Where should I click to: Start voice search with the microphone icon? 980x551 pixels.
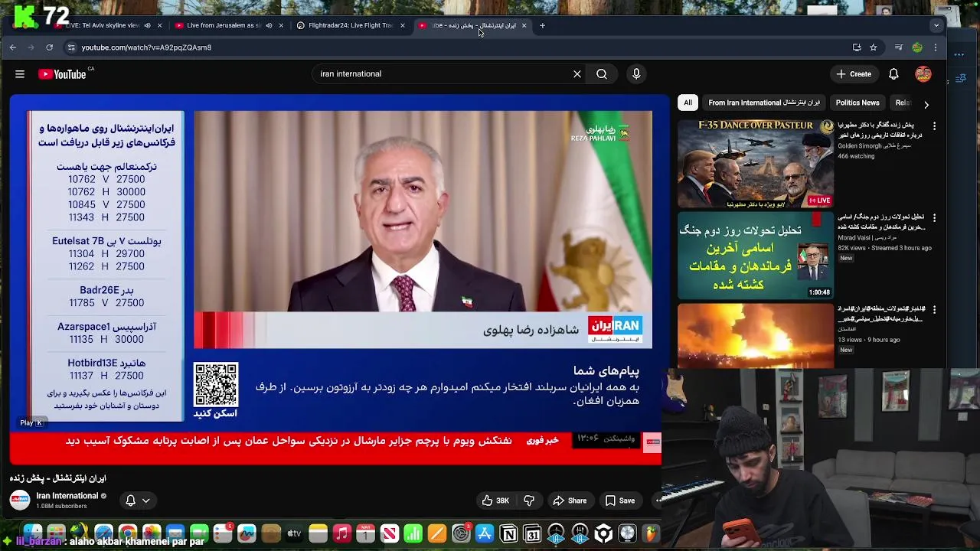coord(636,74)
